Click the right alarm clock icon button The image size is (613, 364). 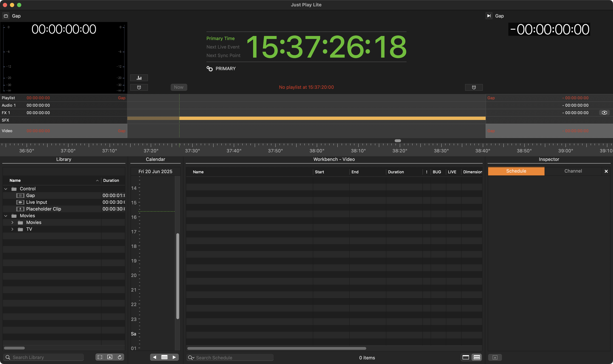tap(474, 87)
